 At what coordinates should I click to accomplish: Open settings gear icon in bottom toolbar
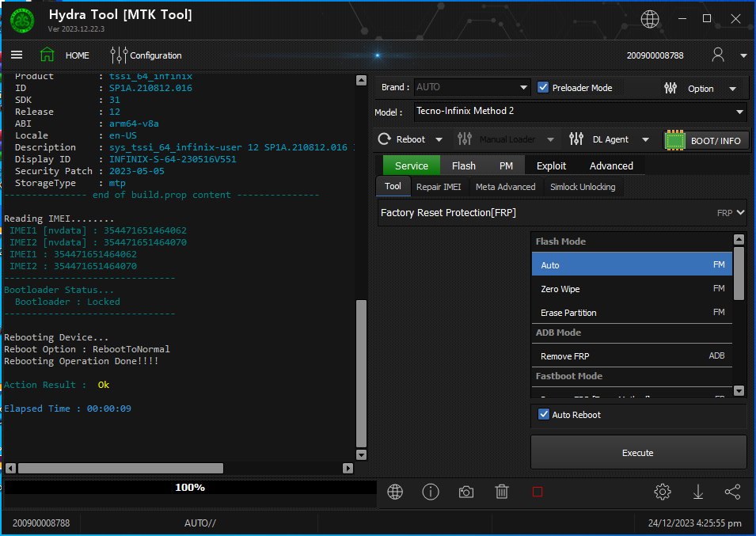click(x=663, y=492)
